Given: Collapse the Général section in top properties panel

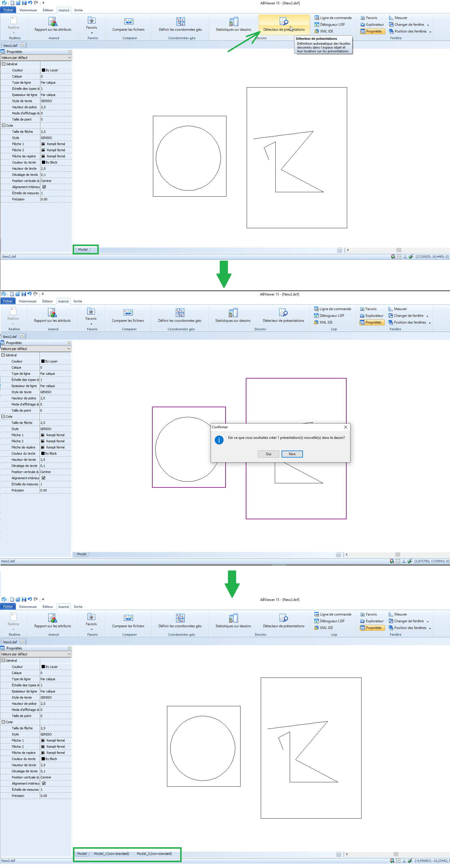Looking at the screenshot, I should 4,64.
